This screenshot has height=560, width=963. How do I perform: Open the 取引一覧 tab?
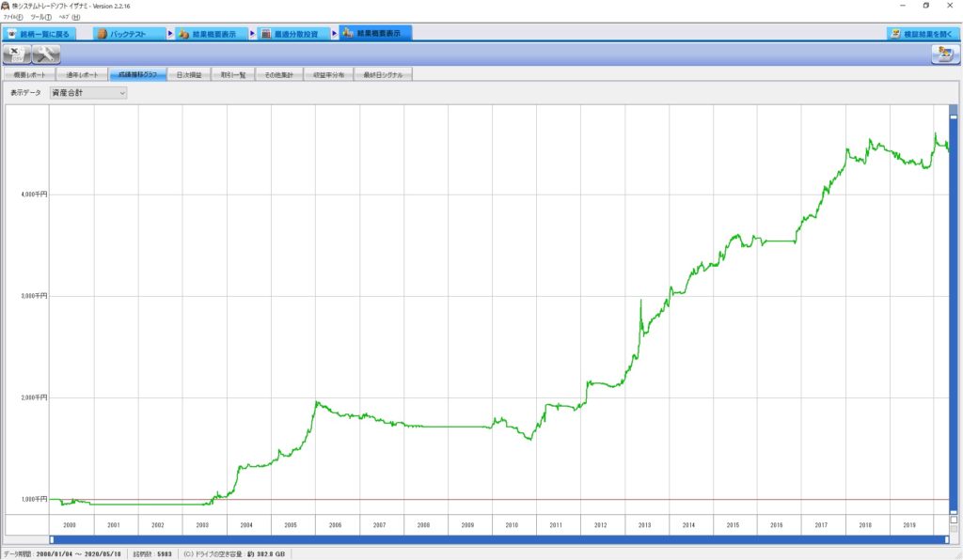[x=232, y=74]
